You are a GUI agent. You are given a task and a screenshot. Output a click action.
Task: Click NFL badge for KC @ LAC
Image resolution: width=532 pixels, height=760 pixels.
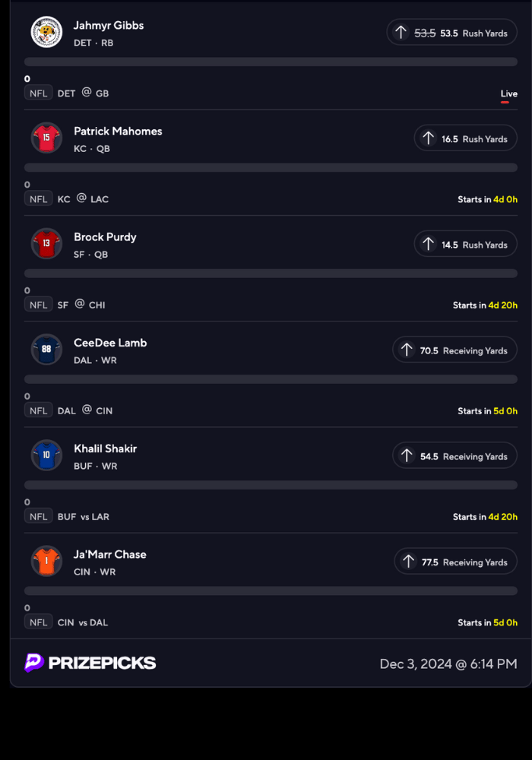[38, 198]
